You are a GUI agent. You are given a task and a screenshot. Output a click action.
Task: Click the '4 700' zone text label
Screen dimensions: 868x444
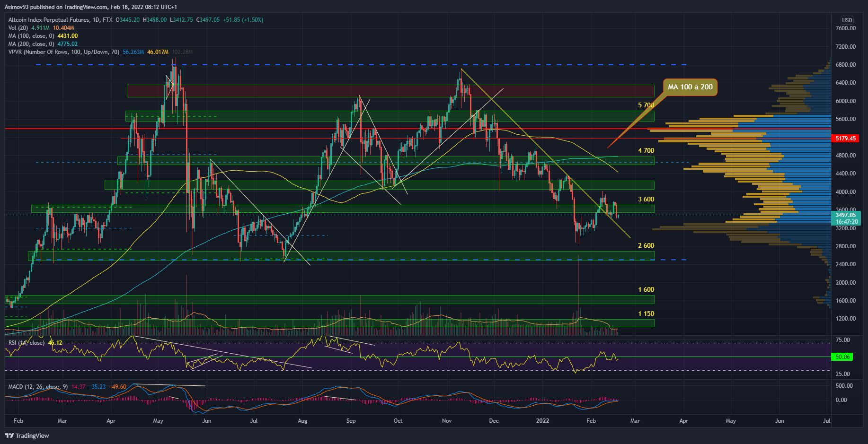coord(646,150)
